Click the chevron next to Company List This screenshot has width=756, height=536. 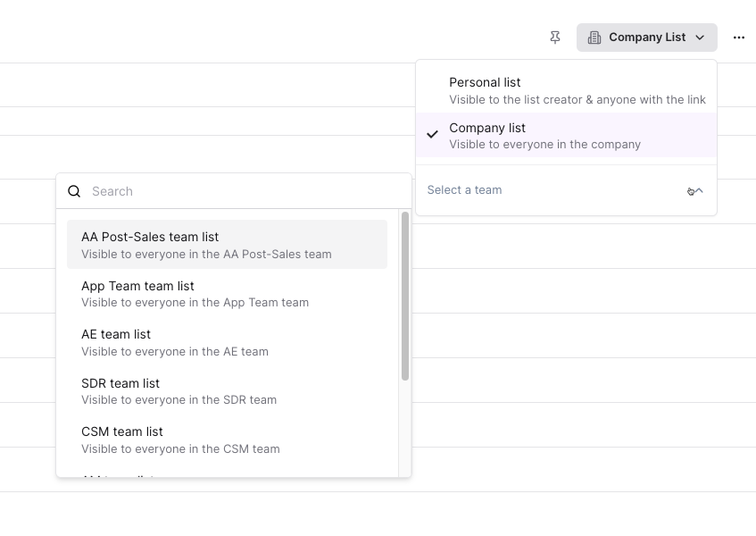click(700, 38)
